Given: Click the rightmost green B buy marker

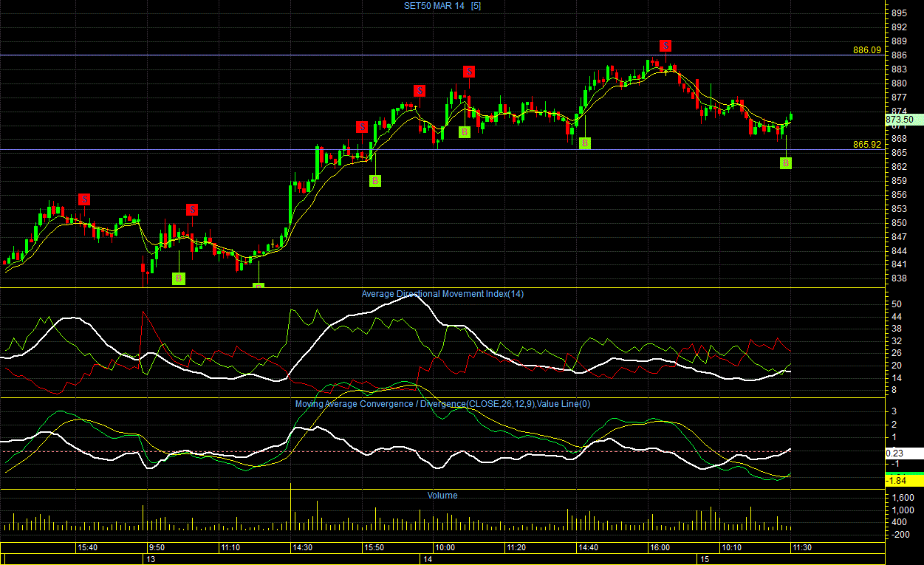Looking at the screenshot, I should point(786,163).
